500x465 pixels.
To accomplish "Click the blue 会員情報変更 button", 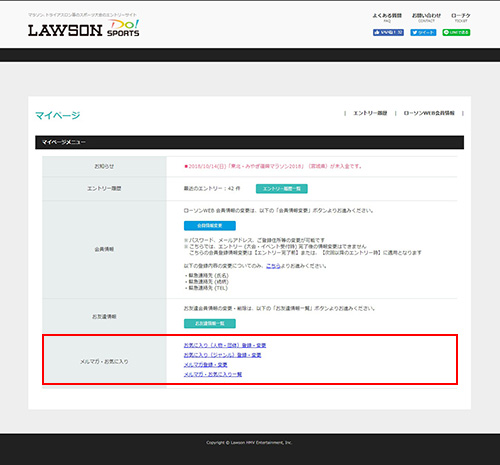I will coord(210,226).
